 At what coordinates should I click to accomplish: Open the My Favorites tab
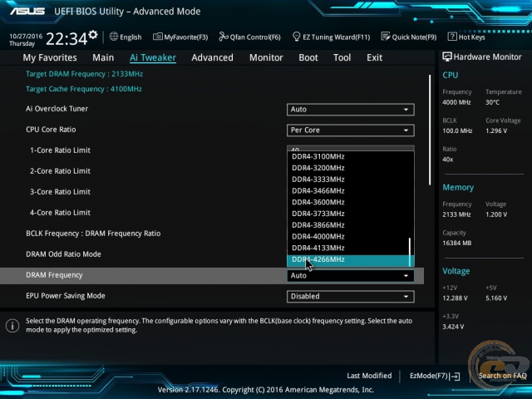pos(50,57)
